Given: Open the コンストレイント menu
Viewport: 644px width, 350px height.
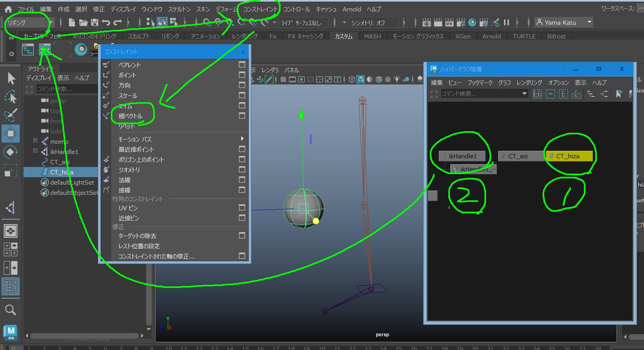Looking at the screenshot, I should tap(260, 9).
